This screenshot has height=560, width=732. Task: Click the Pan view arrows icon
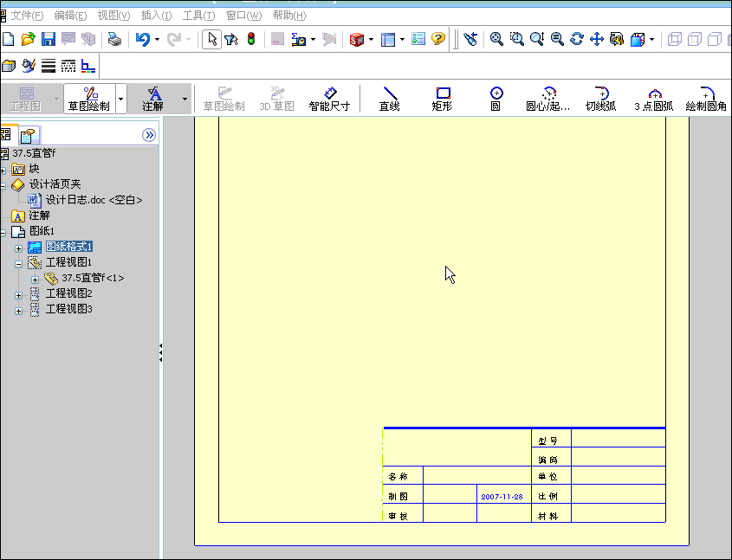point(597,39)
